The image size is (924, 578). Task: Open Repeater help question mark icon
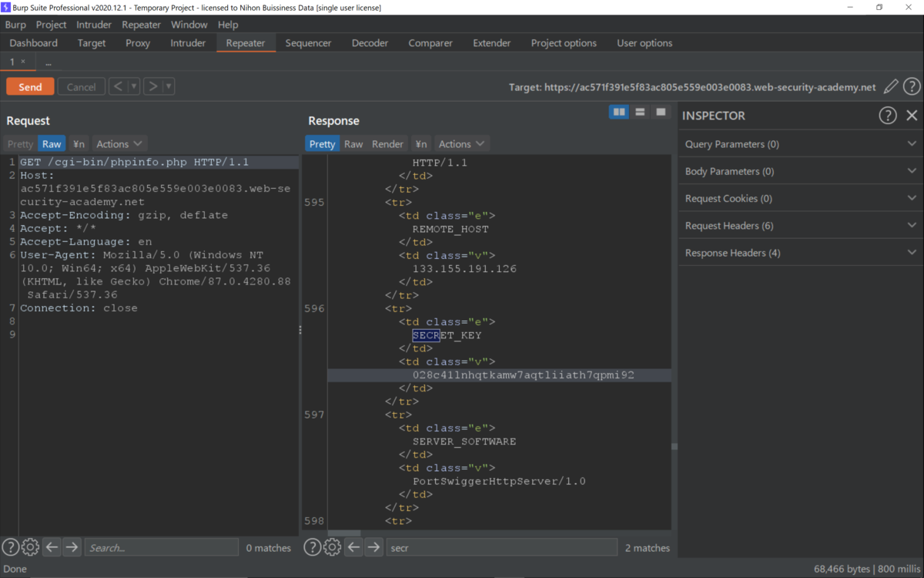point(912,87)
